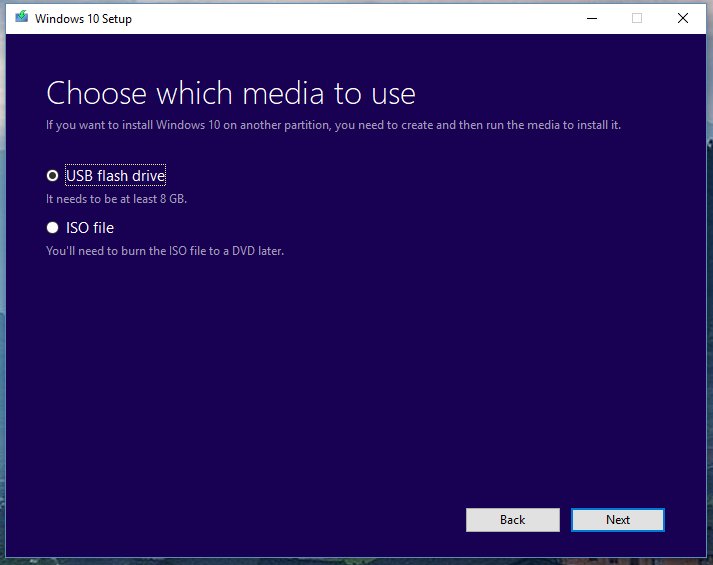
Task: Click the "ISO file" option label
Action: [x=90, y=228]
